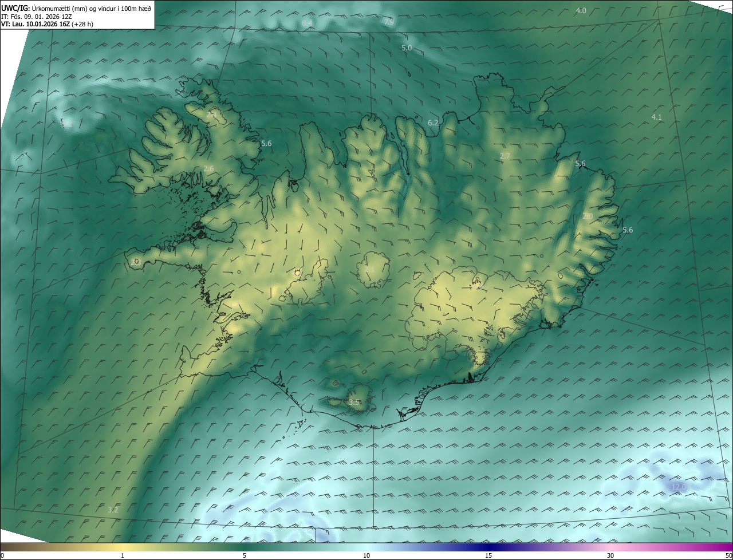Click the 2.6 value label on the map
Viewport: 733px width, 560px height.
pos(208,169)
